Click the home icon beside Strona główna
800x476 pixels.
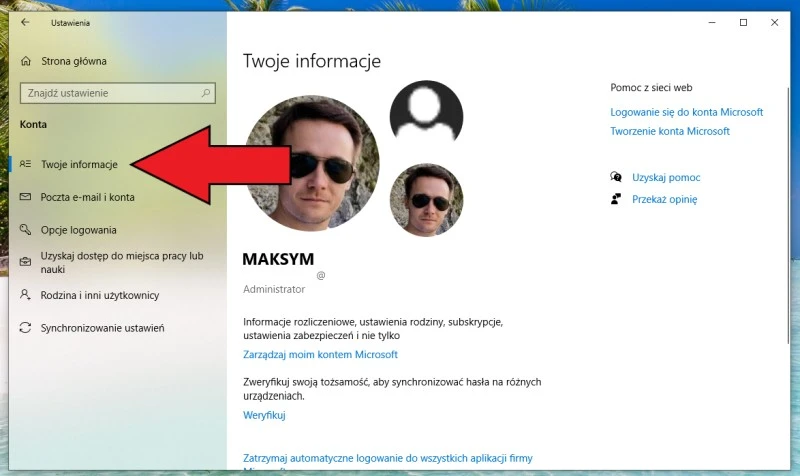[26, 61]
